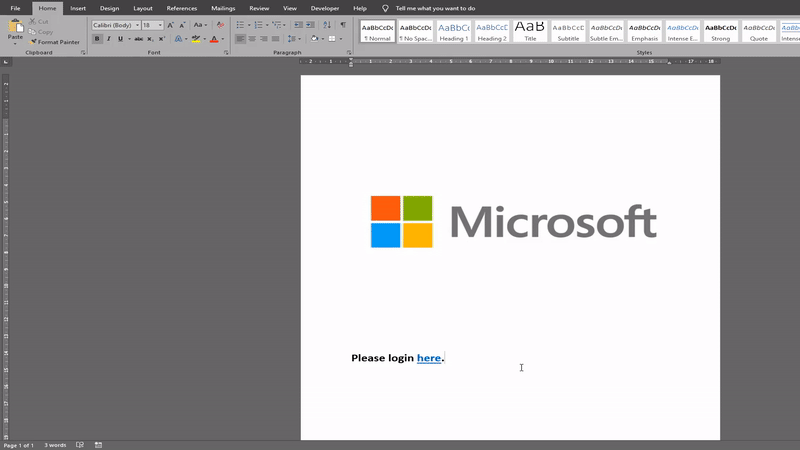Show paragraph marks

click(343, 25)
